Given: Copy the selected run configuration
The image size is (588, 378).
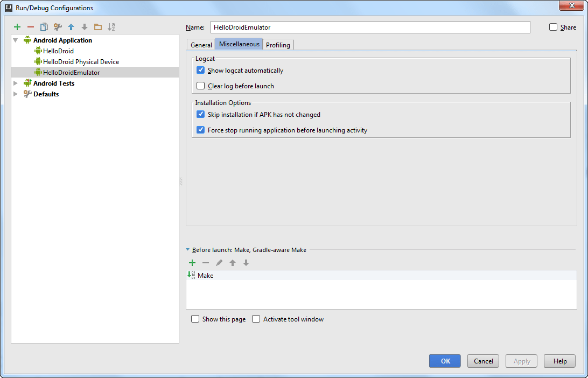Looking at the screenshot, I should [44, 27].
